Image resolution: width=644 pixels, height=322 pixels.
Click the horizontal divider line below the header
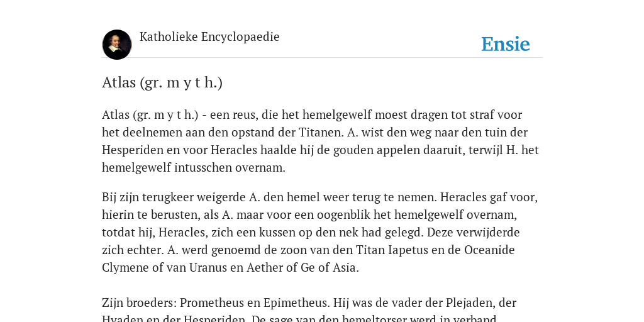(x=322, y=58)
